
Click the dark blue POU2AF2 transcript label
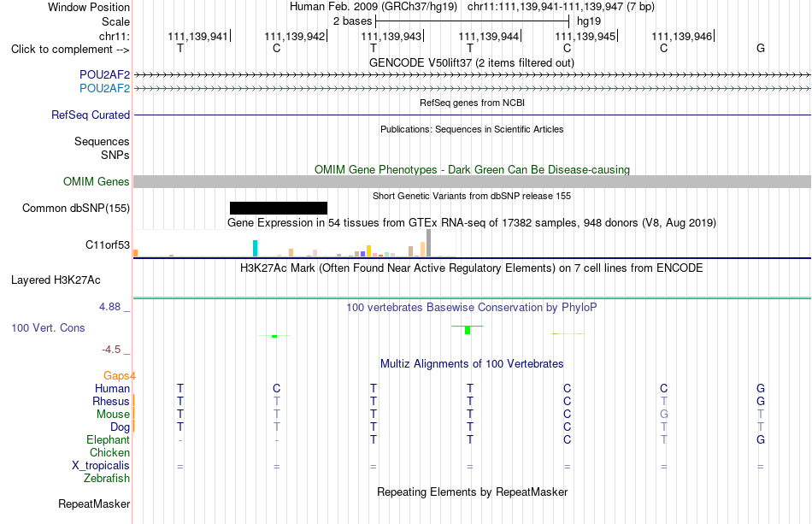(x=104, y=75)
